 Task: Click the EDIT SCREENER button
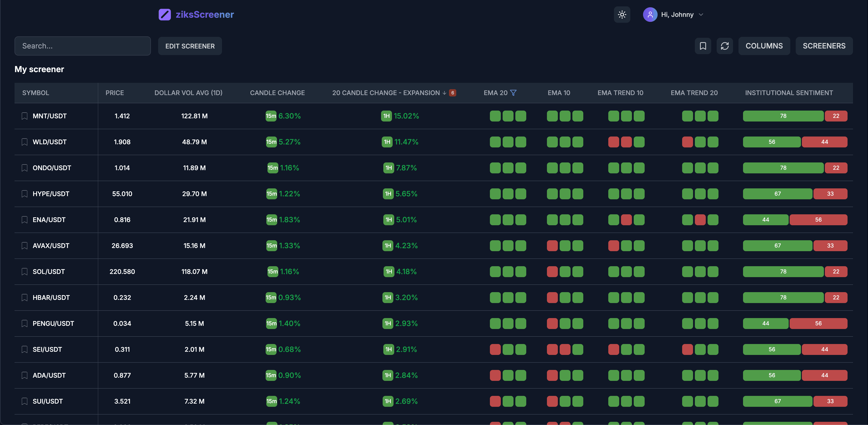(x=190, y=46)
